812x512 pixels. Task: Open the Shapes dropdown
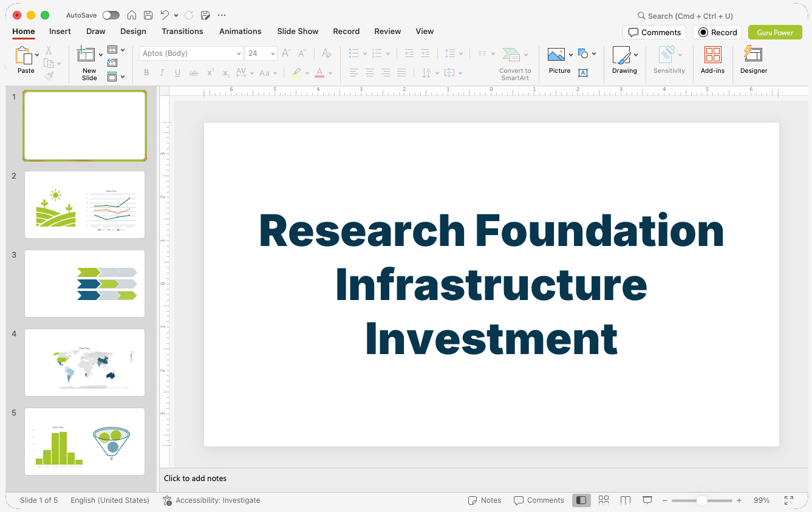587,53
